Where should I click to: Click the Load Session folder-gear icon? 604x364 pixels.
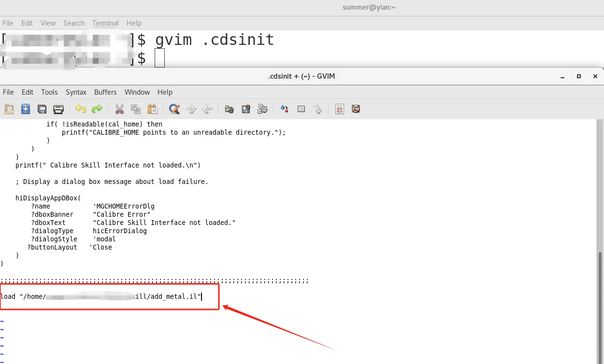click(x=230, y=109)
